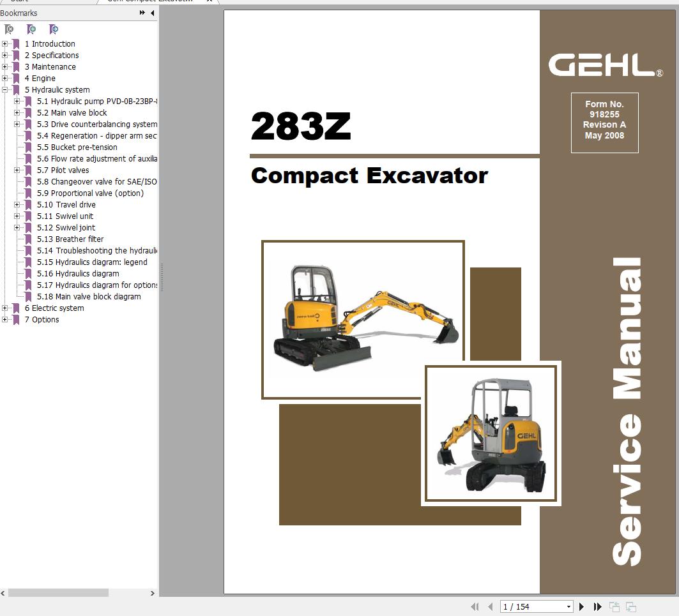Select the go to bookmark icon
This screenshot has width=679, height=616.
click(x=54, y=30)
